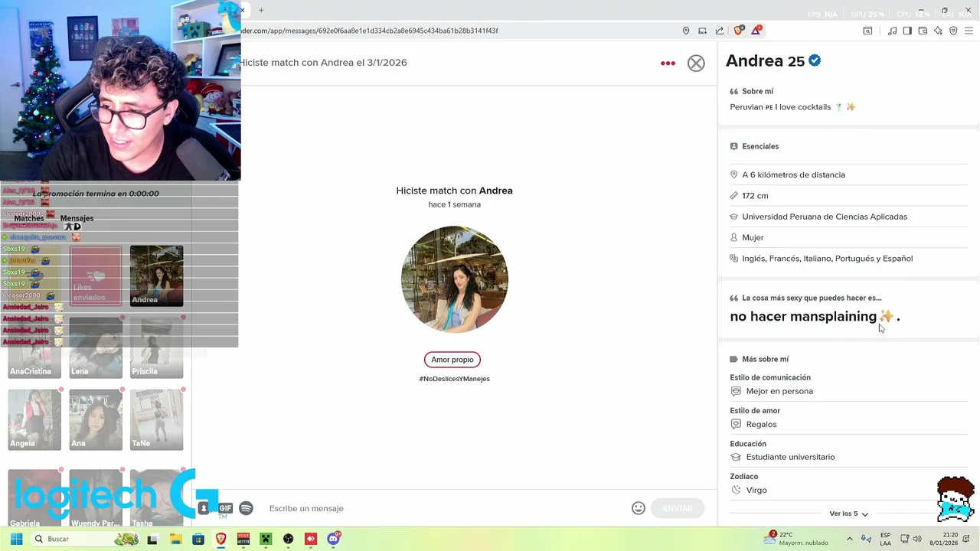Open volume control from system tray
Screen dimensions: 980x551
[x=918, y=539]
